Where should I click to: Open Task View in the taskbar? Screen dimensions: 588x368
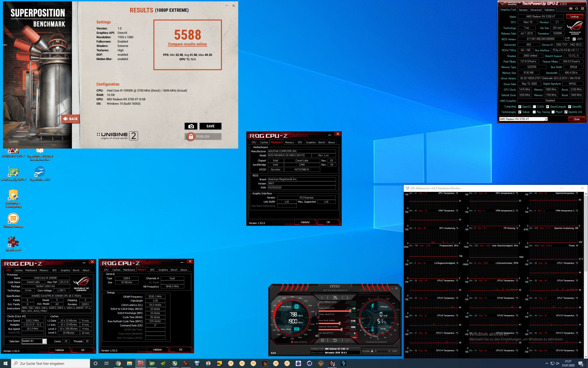coord(106,363)
